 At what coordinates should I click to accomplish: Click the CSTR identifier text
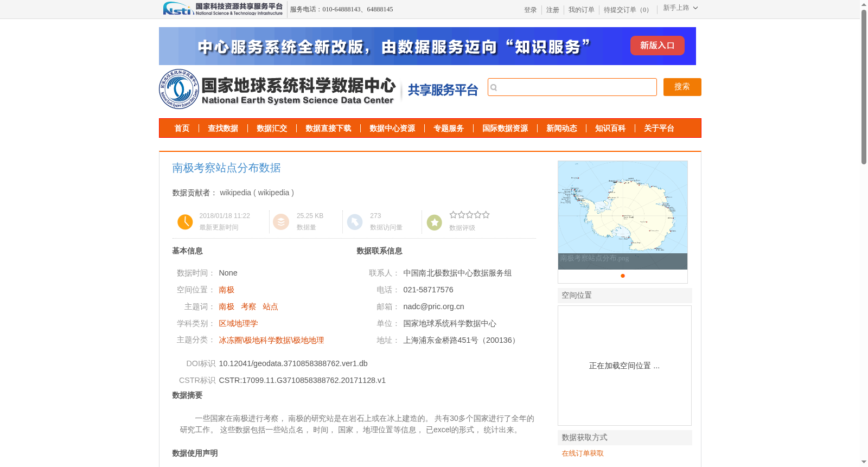point(302,380)
